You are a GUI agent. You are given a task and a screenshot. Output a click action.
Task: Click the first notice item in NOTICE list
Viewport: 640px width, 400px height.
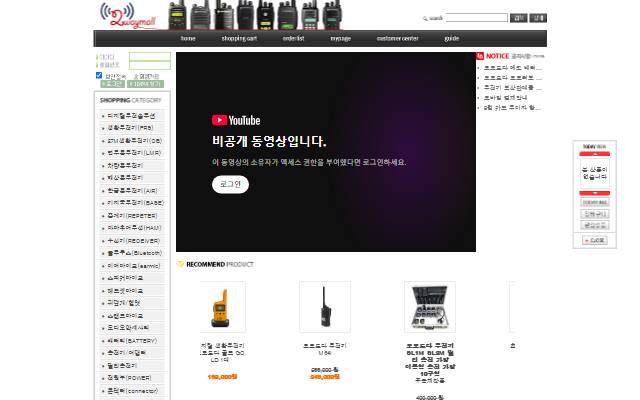513,68
